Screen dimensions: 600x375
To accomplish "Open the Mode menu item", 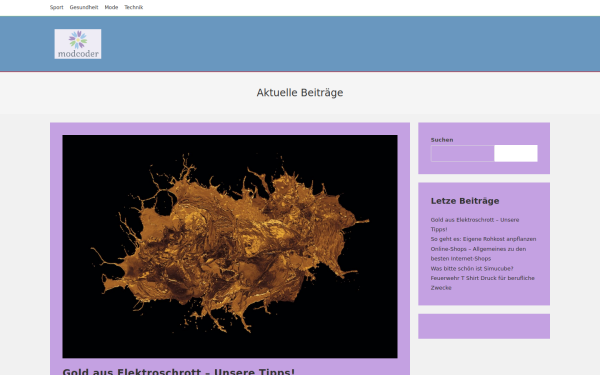I will [111, 7].
